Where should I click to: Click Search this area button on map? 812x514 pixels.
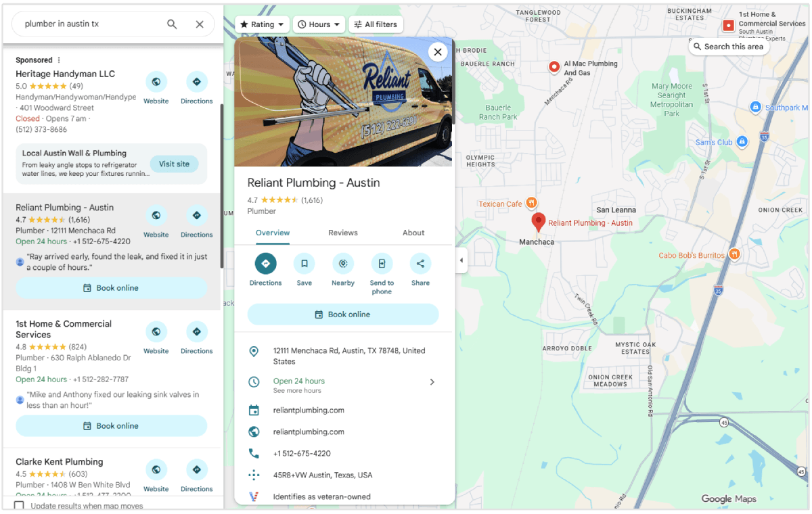click(729, 47)
